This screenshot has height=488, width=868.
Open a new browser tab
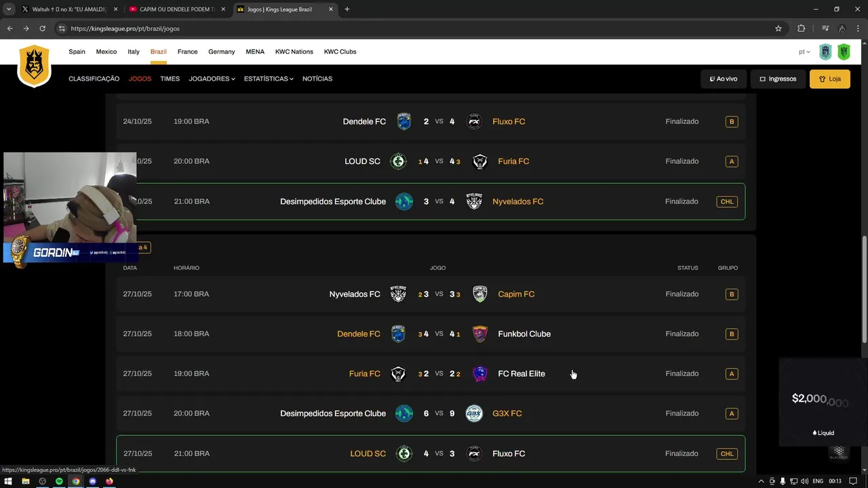pyautogui.click(x=347, y=9)
